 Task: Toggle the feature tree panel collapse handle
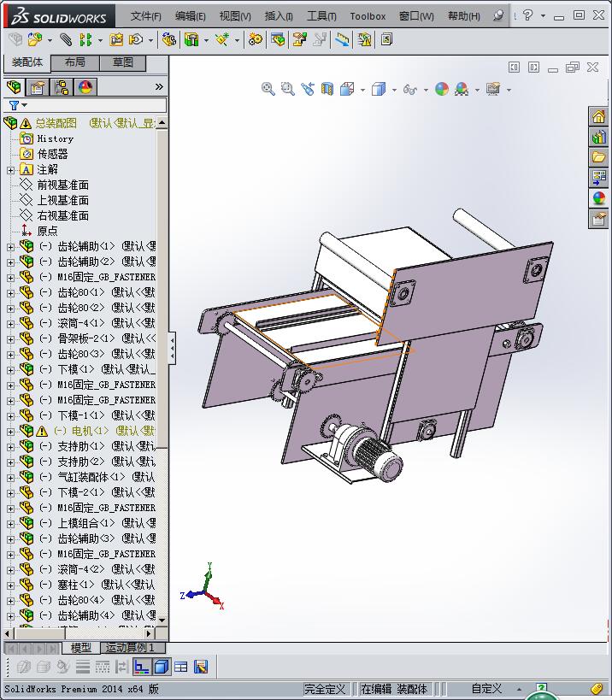(x=172, y=348)
